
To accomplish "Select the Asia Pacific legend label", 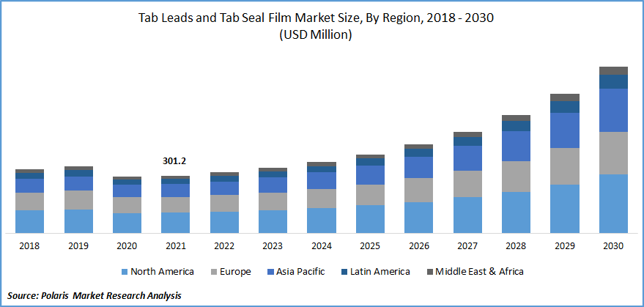I will (300, 272).
